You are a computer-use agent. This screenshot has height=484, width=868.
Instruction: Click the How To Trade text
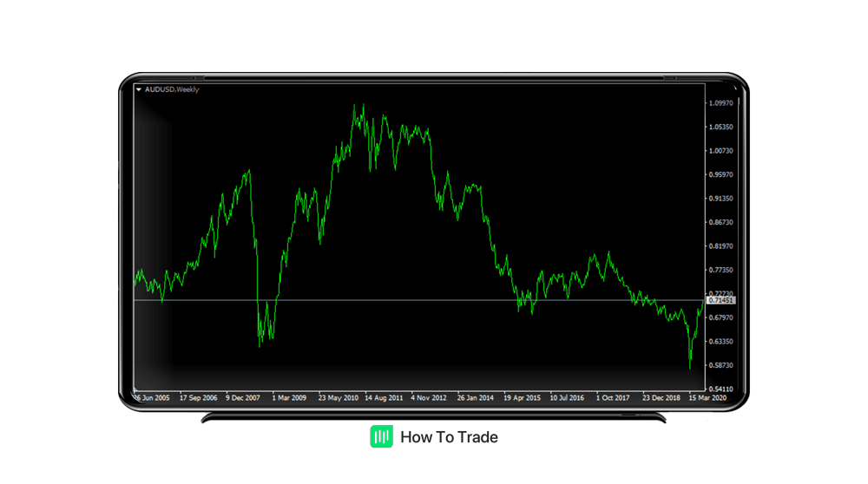pos(449,437)
